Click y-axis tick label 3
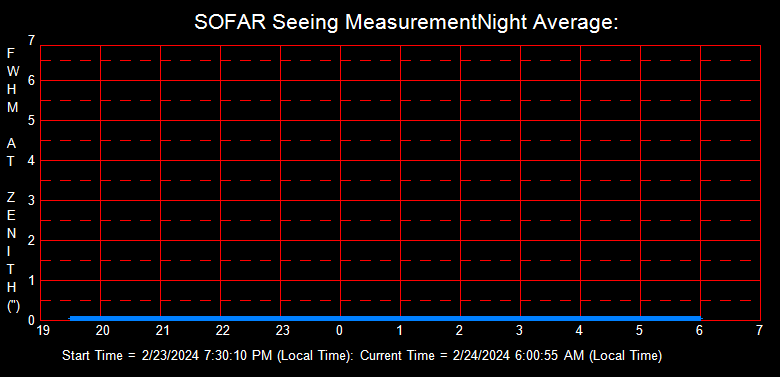Image resolution: width=780 pixels, height=377 pixels. pyautogui.click(x=32, y=200)
